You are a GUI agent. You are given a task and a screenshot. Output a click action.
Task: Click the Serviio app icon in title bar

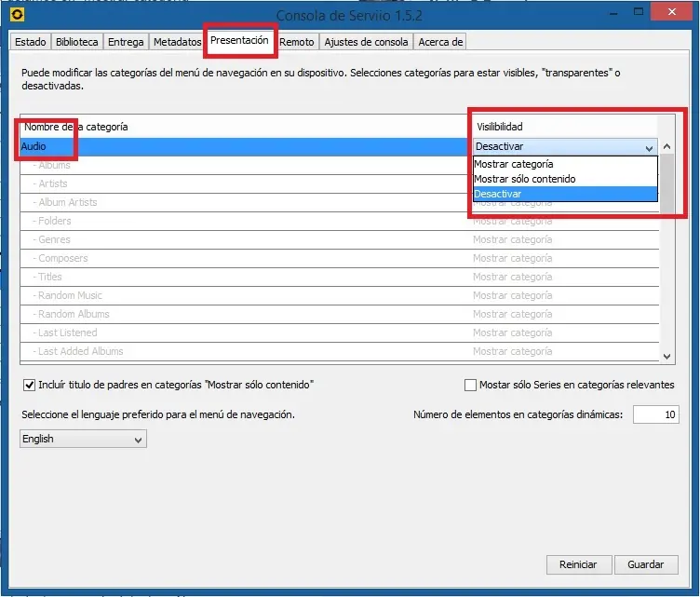pos(16,16)
